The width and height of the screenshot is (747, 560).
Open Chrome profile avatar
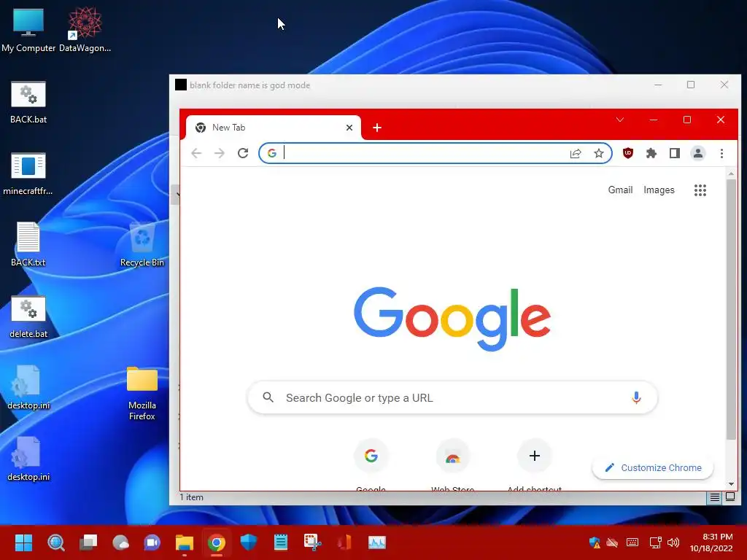click(x=698, y=153)
